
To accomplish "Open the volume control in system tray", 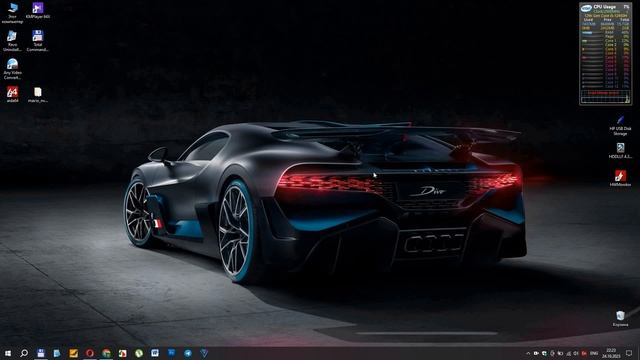I will pyautogui.click(x=576, y=353).
